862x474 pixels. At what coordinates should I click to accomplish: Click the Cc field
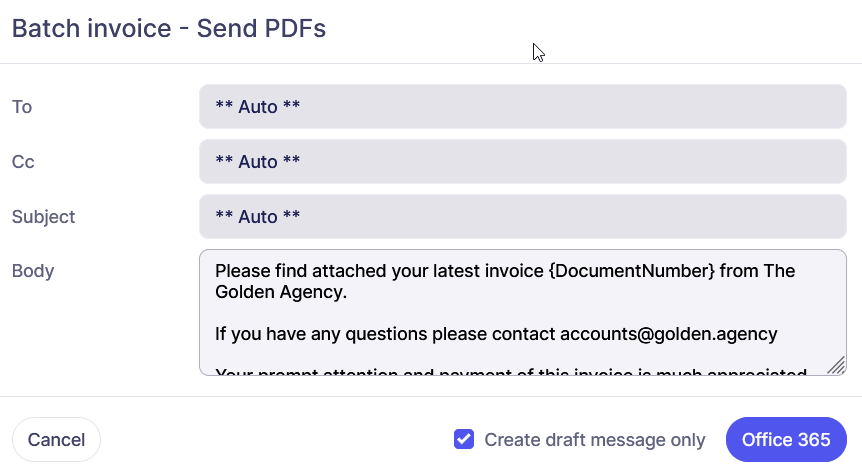tap(522, 161)
